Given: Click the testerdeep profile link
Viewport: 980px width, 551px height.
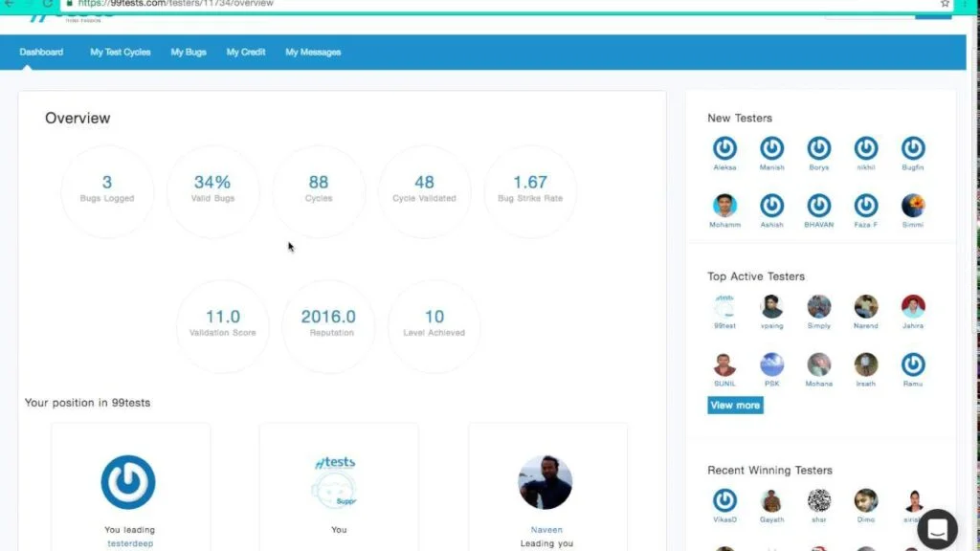Looking at the screenshot, I should click(x=130, y=543).
